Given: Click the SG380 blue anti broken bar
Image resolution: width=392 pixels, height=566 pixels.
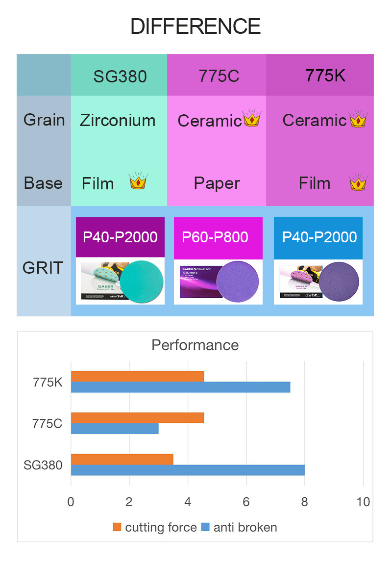Looking at the screenshot, I should point(188,470).
